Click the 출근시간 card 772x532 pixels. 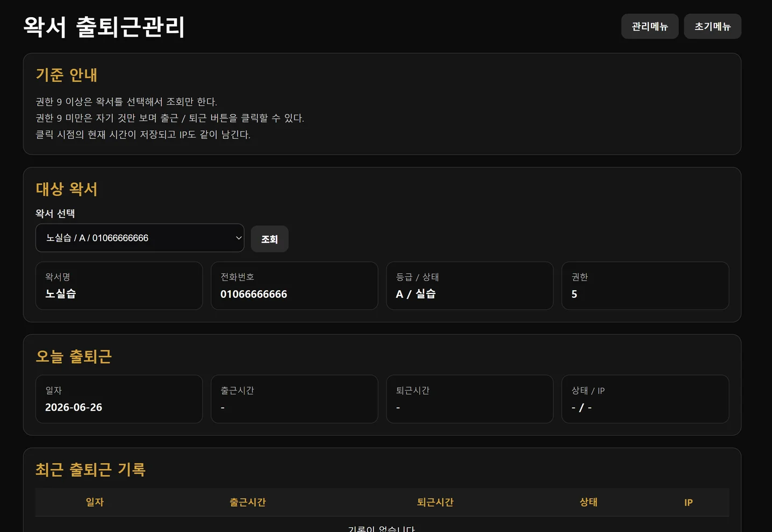coord(295,399)
